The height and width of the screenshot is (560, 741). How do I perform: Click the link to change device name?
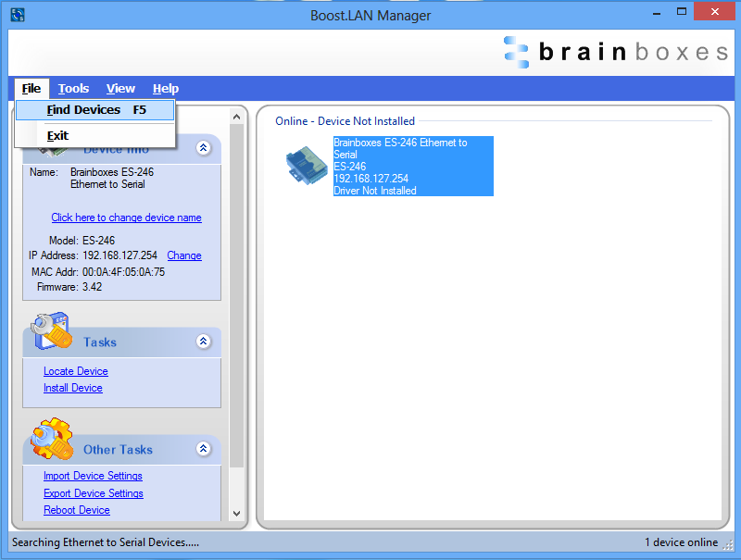[x=127, y=218]
